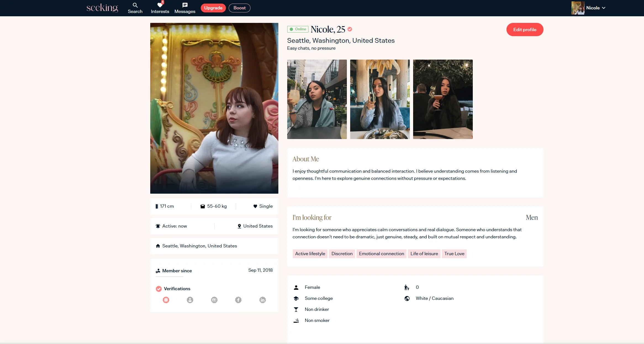Click verified checkmark next to Nicole, 25

coord(350,29)
